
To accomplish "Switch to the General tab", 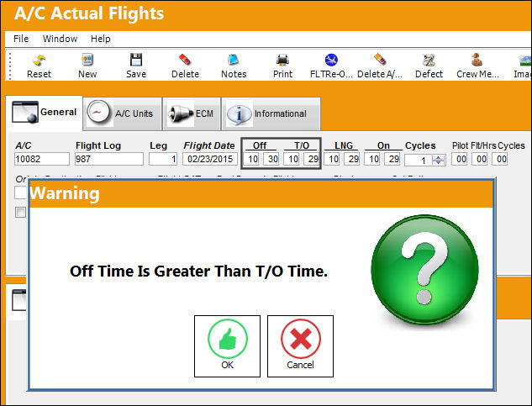I will [x=44, y=113].
